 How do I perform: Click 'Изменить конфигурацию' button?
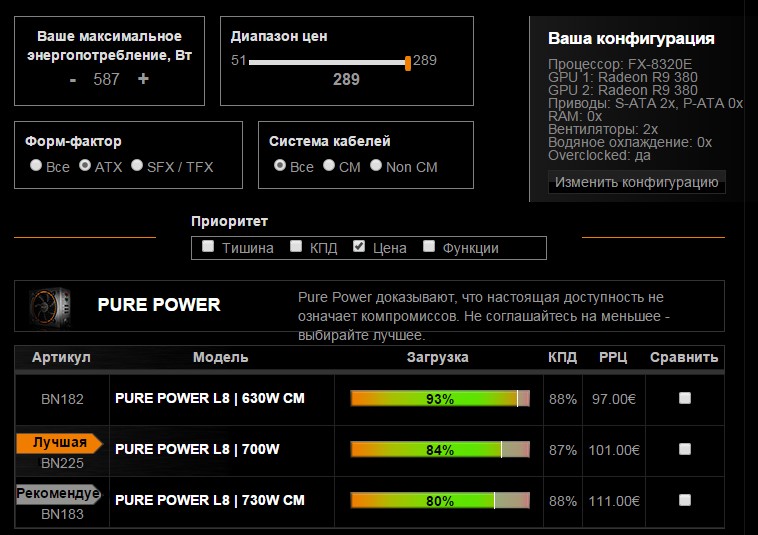coord(637,182)
